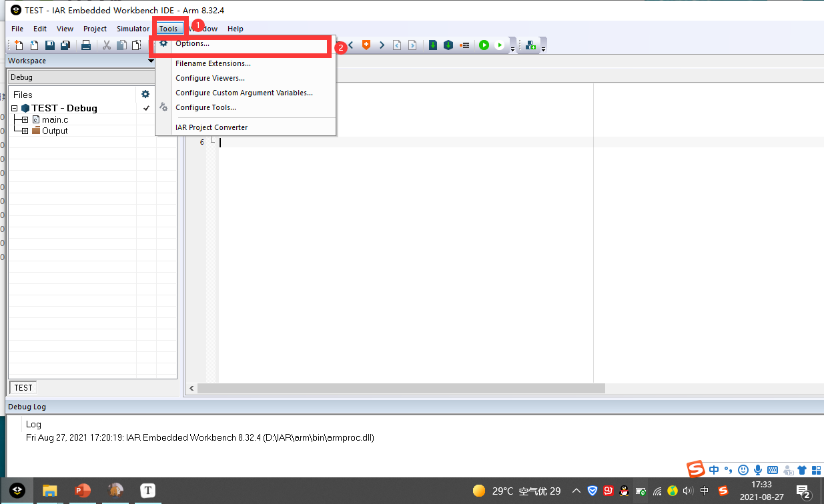Screen dimensions: 824x504
Task: Click the Make build toolbar icon
Action: tap(448, 45)
